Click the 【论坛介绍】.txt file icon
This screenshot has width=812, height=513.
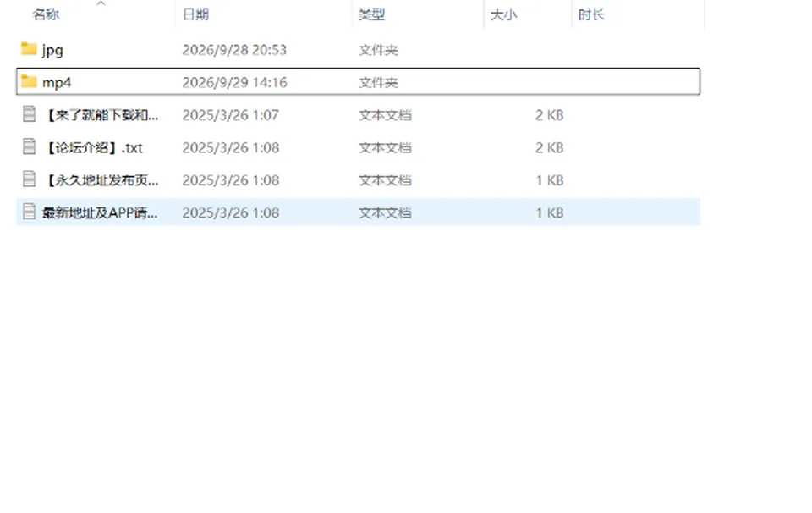click(x=29, y=147)
